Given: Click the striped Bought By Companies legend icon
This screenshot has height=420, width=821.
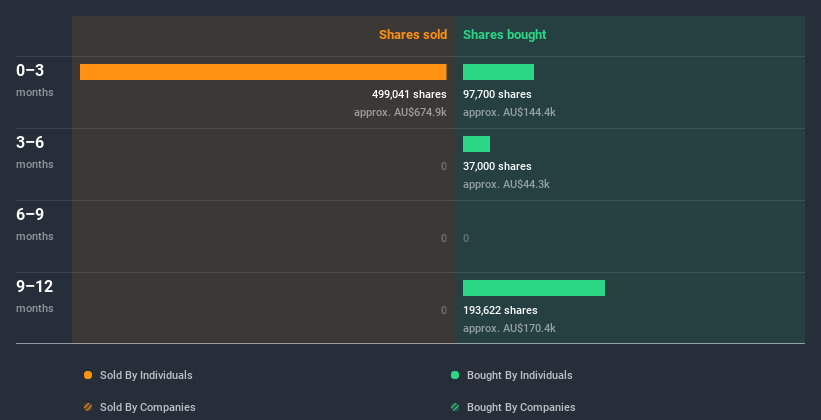Looking at the screenshot, I should click(x=455, y=407).
